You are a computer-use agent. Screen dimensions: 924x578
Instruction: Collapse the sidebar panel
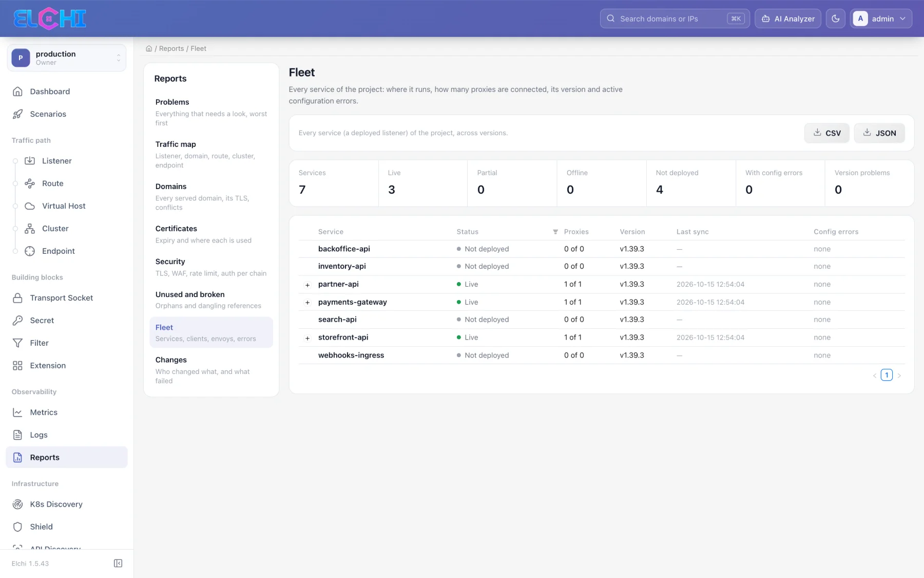(x=118, y=564)
